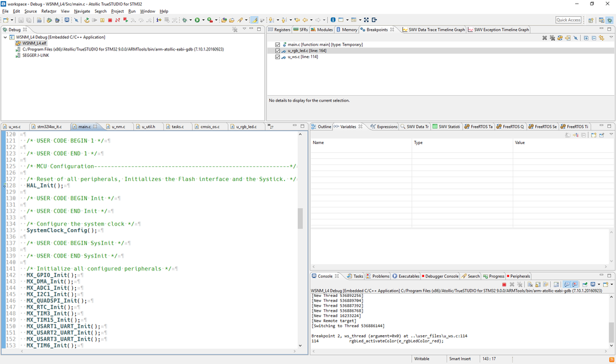The image size is (616, 364).
Task: Open the Project menu
Action: 117,11
